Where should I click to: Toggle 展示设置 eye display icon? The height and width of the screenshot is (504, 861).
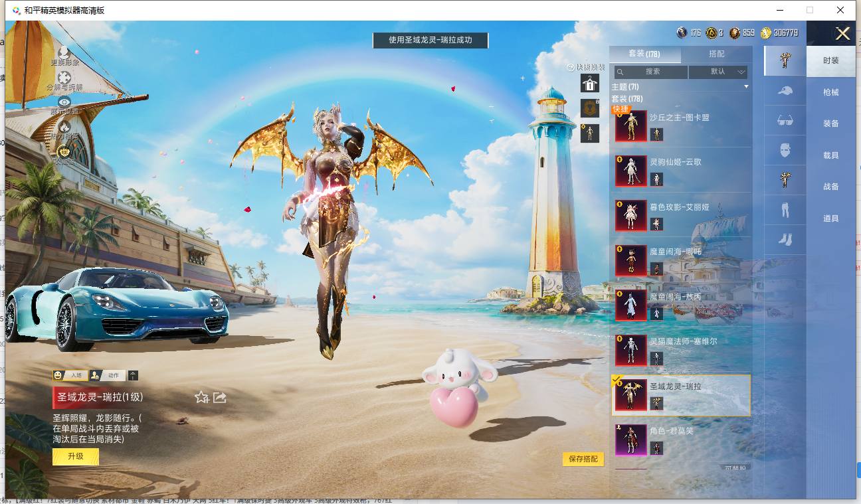64,102
